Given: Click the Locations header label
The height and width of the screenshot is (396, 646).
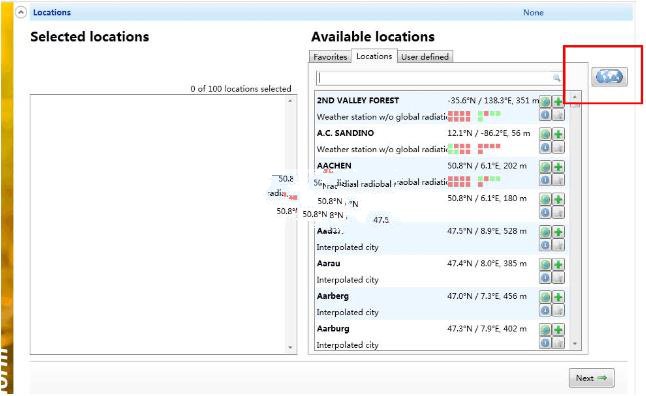Looking at the screenshot, I should click(x=52, y=12).
